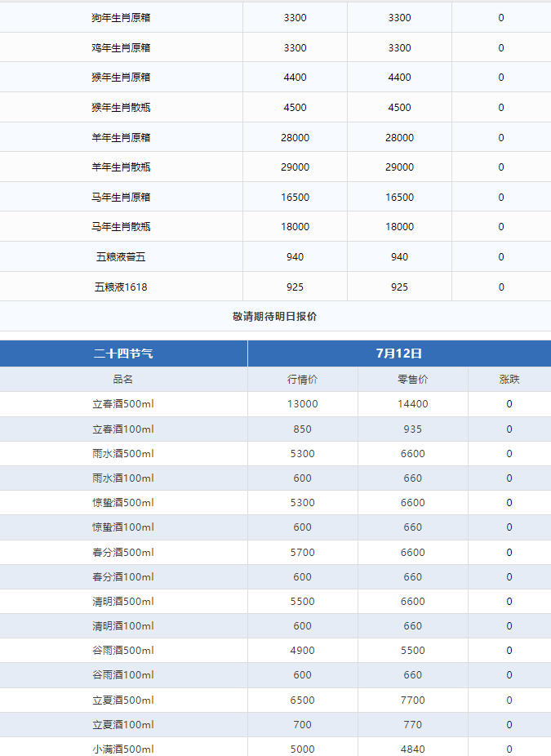Image resolution: width=551 pixels, height=756 pixels.
Task: Click the 立春酒100ml row name
Action: 123,429
